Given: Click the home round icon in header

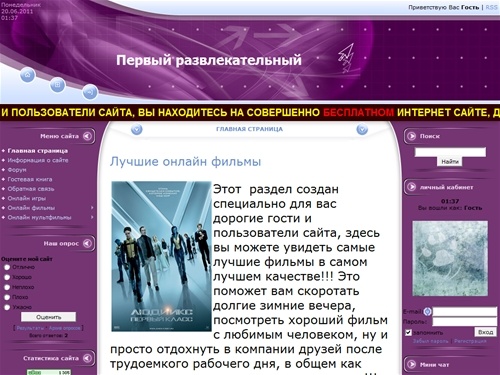Looking at the screenshot, I should pos(27,75).
